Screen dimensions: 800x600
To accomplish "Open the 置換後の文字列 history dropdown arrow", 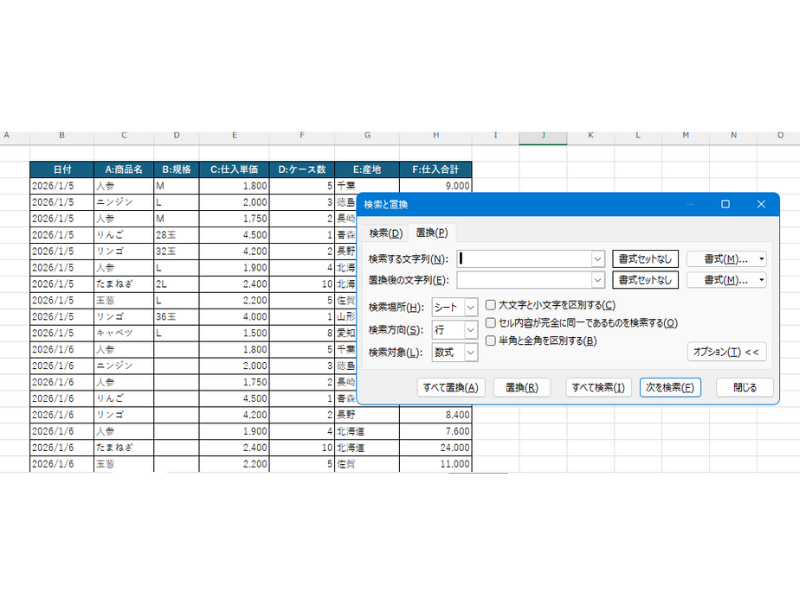I will 598,281.
